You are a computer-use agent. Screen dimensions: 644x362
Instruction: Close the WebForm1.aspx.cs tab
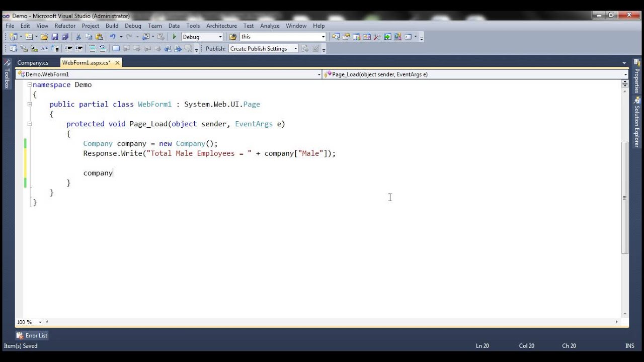point(117,63)
